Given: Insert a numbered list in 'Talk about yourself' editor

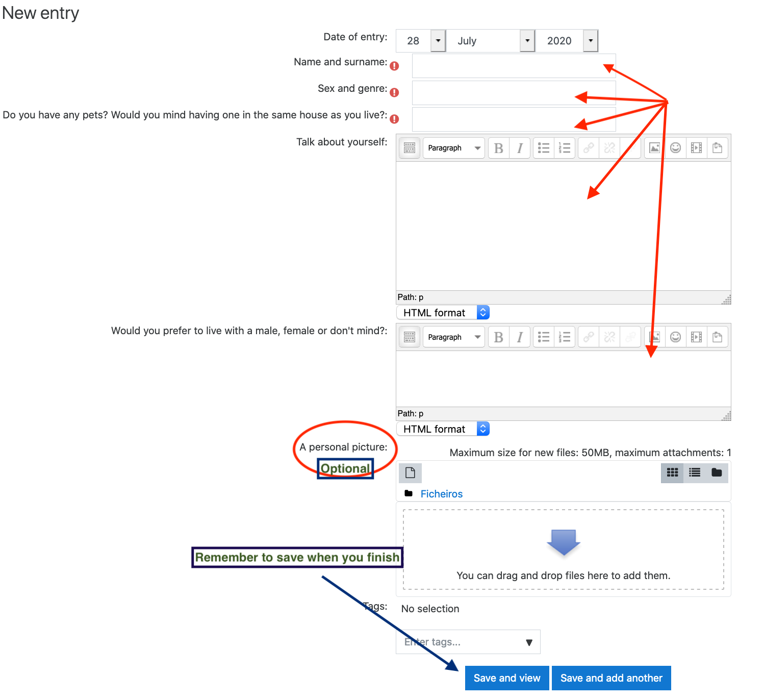Looking at the screenshot, I should point(565,148).
